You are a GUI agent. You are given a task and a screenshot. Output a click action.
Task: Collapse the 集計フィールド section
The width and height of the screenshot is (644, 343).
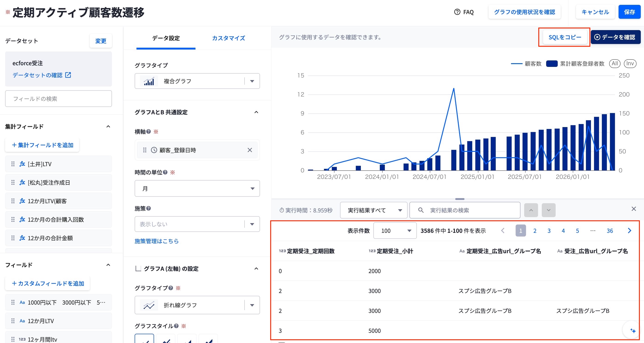tap(108, 127)
